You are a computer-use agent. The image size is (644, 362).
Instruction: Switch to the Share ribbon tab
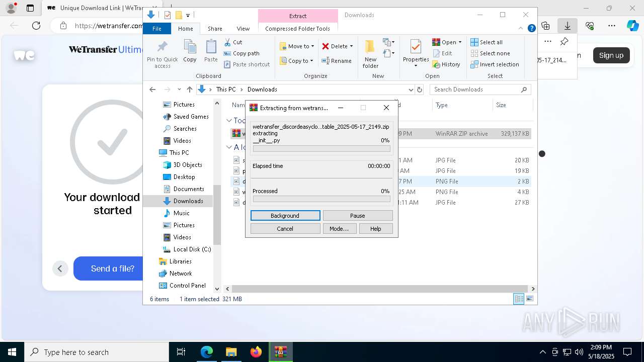point(215,29)
